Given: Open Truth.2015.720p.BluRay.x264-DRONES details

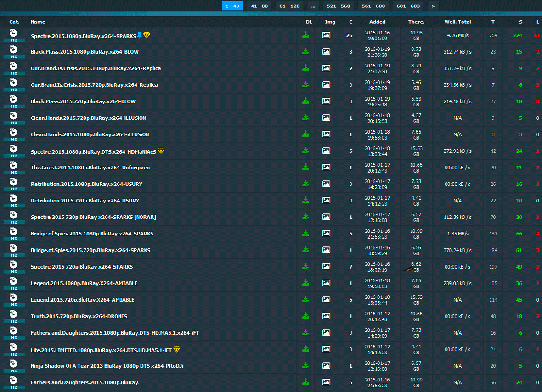Looking at the screenshot, I should 79,316.
